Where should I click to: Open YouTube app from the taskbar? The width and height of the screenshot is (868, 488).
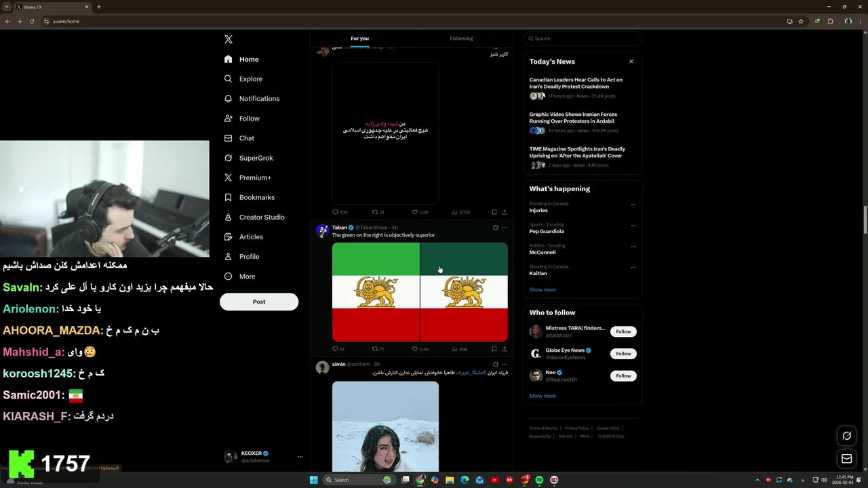tap(494, 480)
